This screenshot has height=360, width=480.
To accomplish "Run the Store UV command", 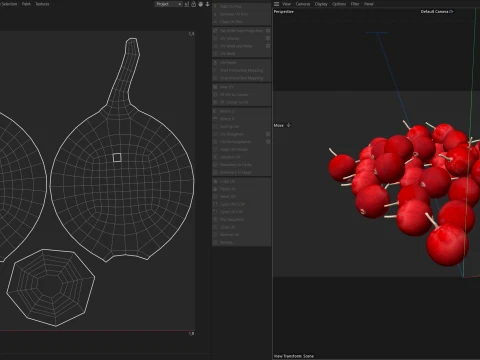I will coord(241,227).
